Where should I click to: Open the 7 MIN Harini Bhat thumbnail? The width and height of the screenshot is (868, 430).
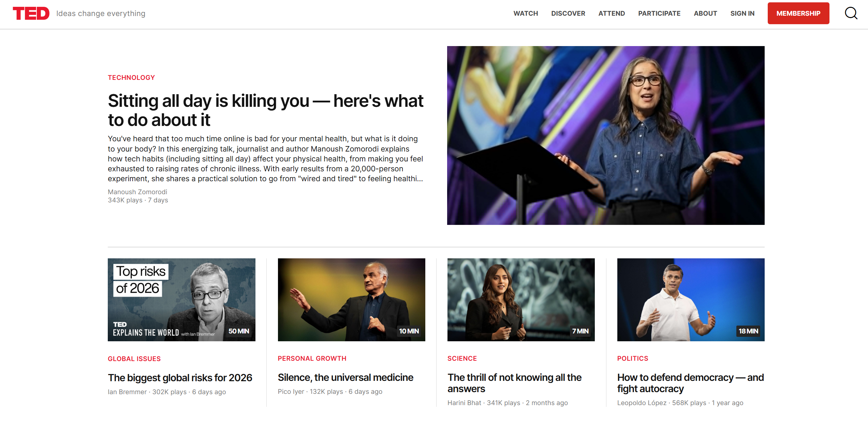click(x=521, y=299)
